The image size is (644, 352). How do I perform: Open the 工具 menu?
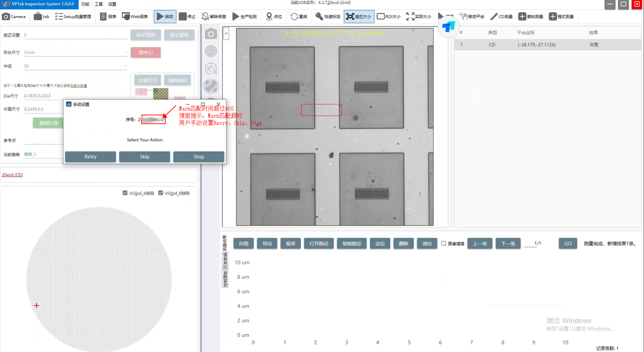pyautogui.click(x=98, y=4)
